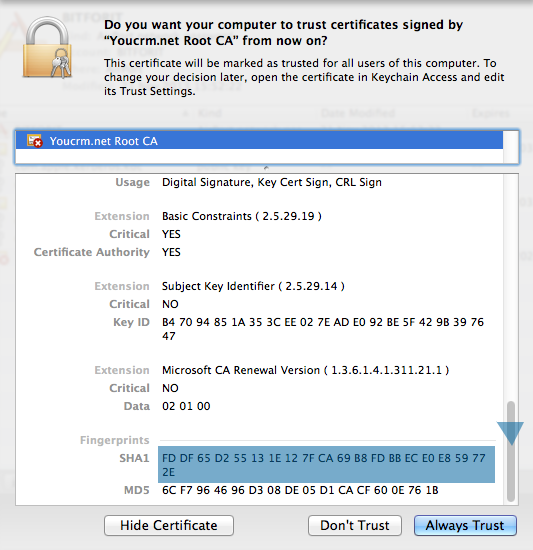Click the Certificate Authority YES value

(171, 252)
